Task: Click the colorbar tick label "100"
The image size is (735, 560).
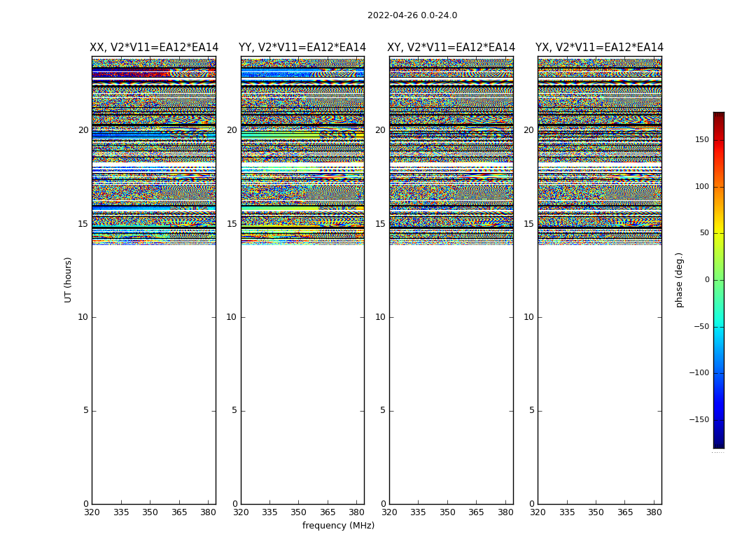Action: point(702,186)
